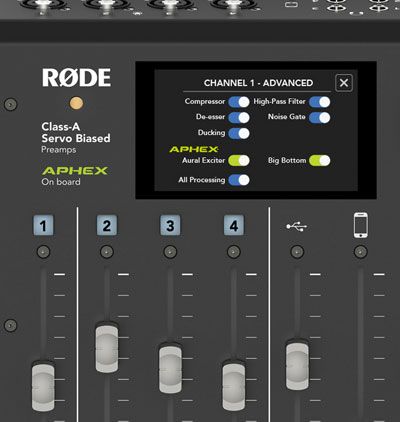The width and height of the screenshot is (400, 422).
Task: Toggle the Ducking switch
Action: point(239,133)
